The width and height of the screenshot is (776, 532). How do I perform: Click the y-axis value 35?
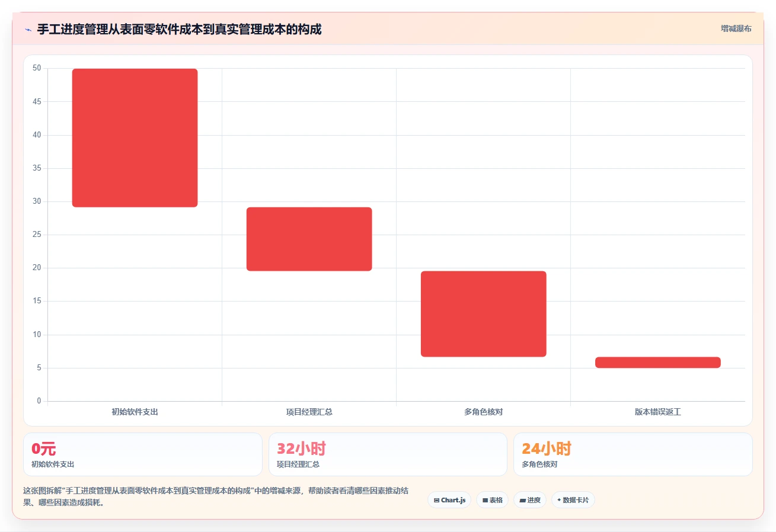coord(37,168)
